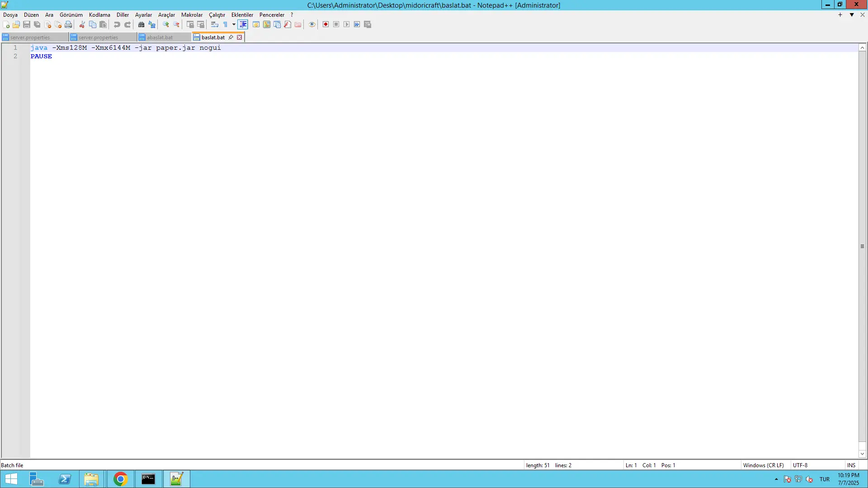Click the Copy toolbar icon

93,24
